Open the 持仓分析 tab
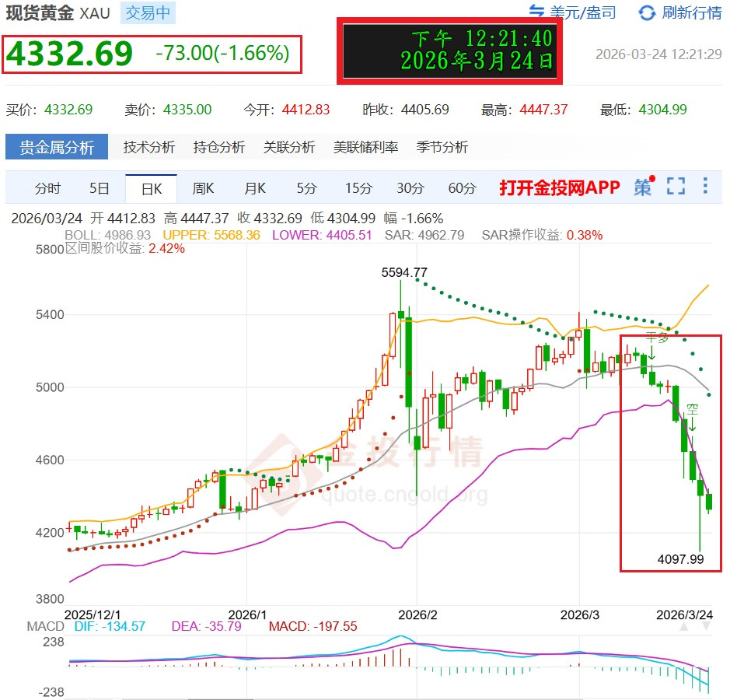The image size is (737, 700). coord(219,147)
